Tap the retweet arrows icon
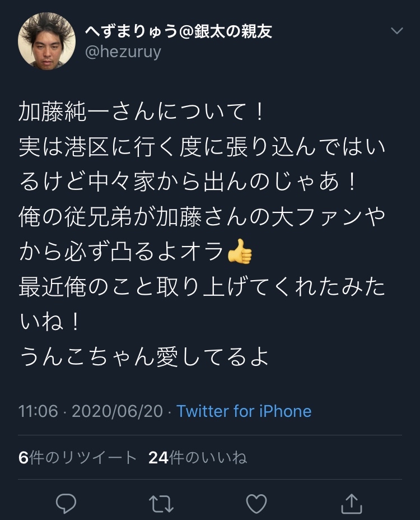 161,504
